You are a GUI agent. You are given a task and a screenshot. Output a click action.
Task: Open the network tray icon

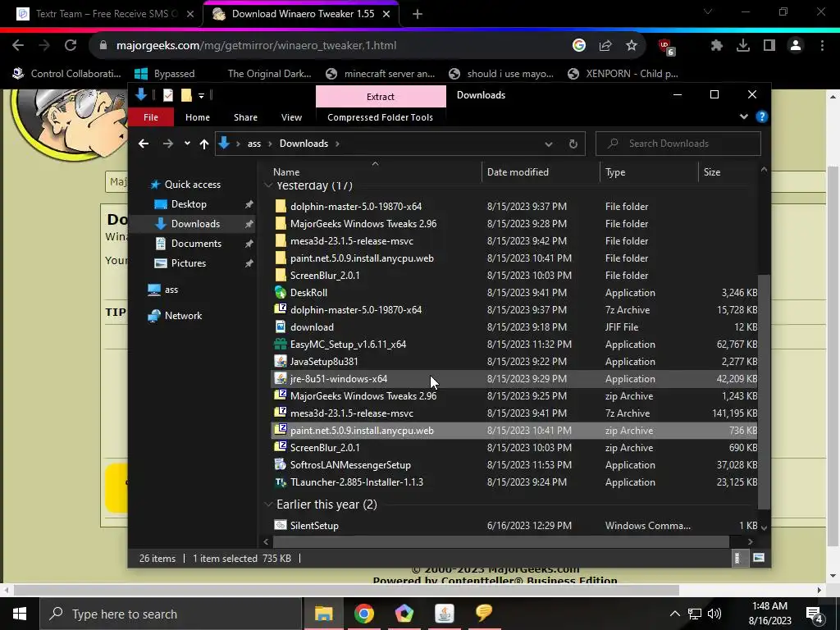pos(695,614)
